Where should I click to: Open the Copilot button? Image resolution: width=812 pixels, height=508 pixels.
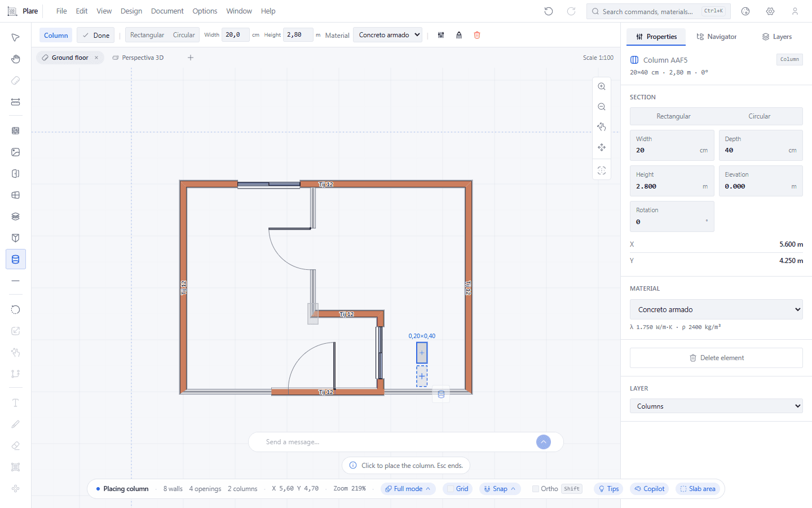(x=650, y=489)
